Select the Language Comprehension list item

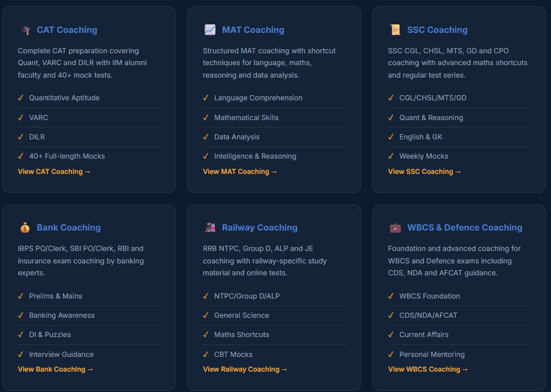pos(274,98)
